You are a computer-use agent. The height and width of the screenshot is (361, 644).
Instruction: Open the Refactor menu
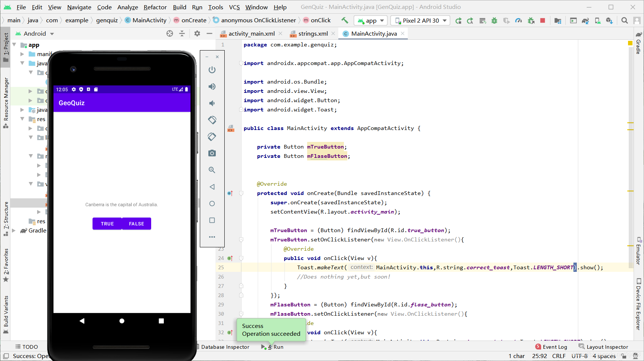point(155,7)
